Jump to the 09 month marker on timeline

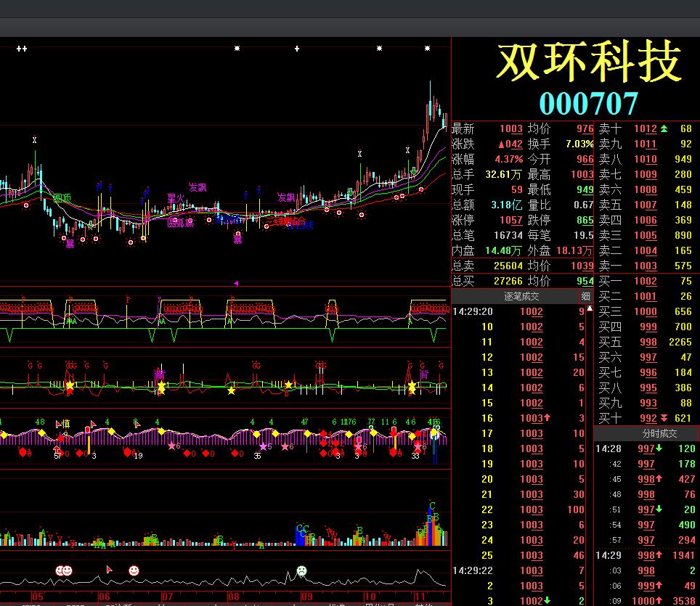point(306,597)
